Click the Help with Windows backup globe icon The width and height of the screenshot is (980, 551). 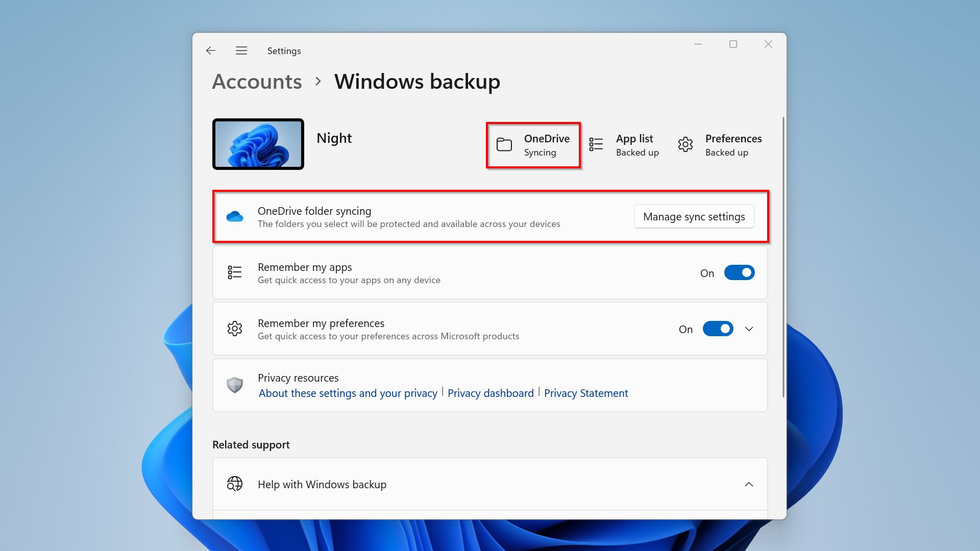coord(234,484)
